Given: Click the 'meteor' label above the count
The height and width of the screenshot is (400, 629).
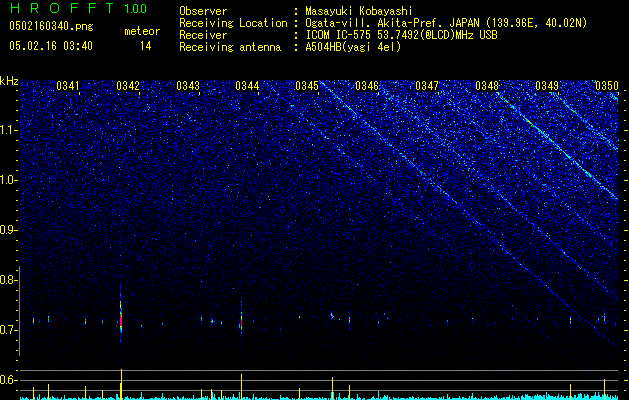Looking at the screenshot, I should click(x=142, y=31).
